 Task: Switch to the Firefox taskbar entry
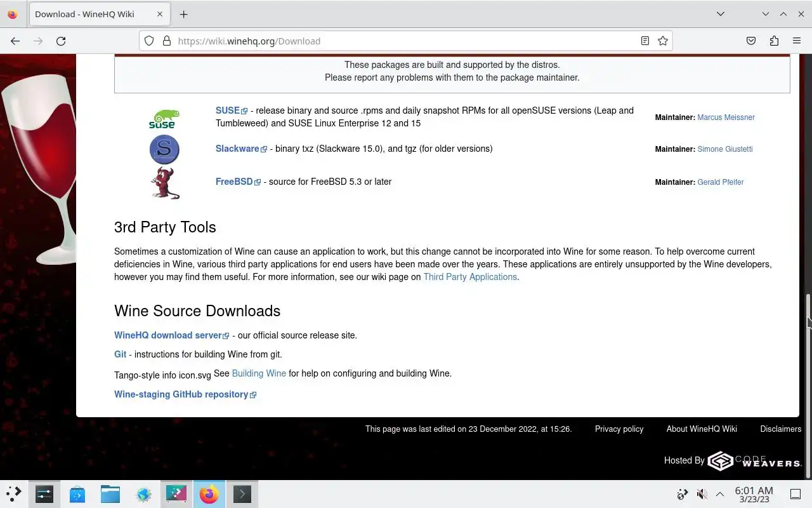(209, 494)
